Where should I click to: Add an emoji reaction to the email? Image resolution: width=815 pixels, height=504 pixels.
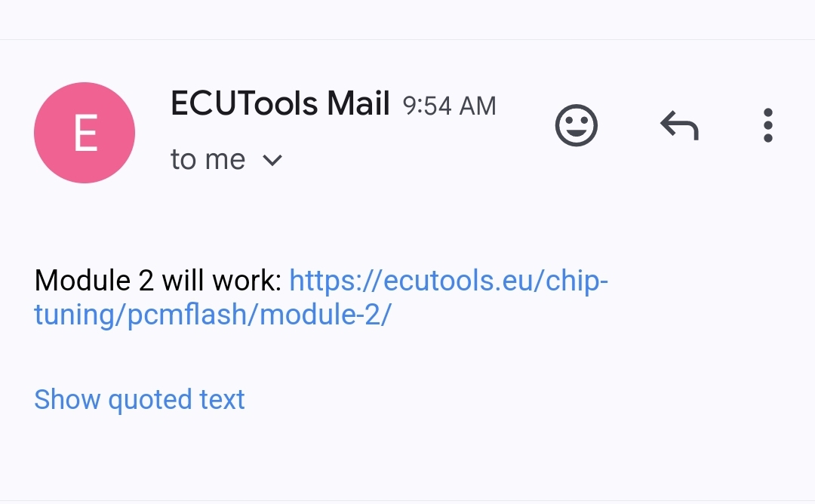pos(577,125)
